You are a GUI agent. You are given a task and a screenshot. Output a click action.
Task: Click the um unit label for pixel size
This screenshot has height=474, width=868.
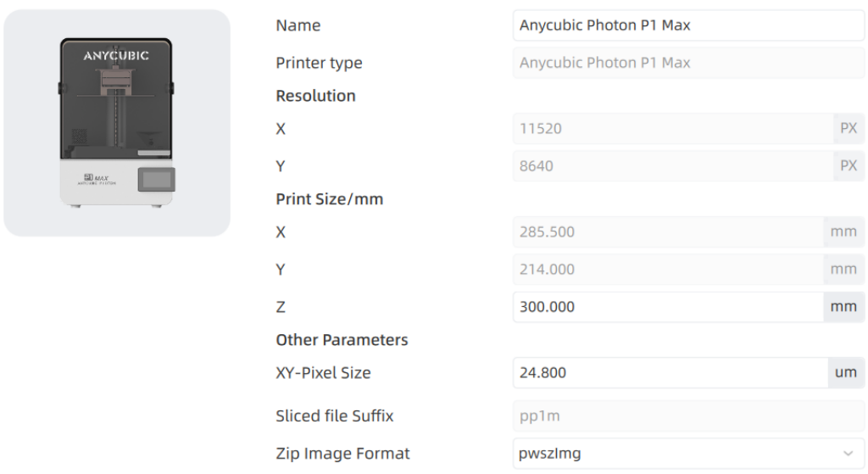click(x=846, y=372)
